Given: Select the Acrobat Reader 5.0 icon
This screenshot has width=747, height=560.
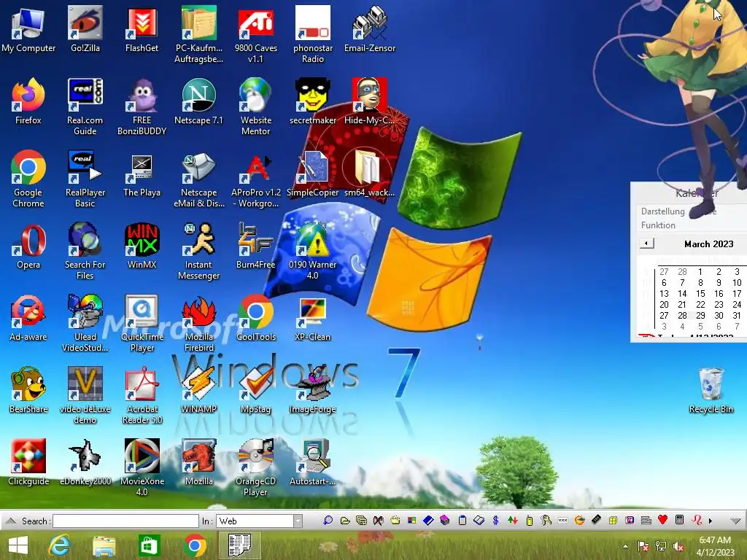Looking at the screenshot, I should (142, 395).
